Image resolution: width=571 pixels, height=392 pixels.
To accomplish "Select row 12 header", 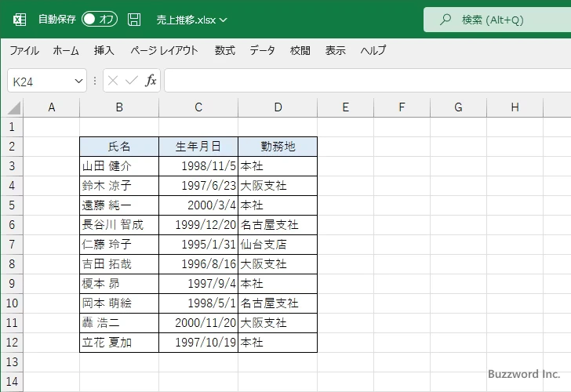I will pos(12,343).
